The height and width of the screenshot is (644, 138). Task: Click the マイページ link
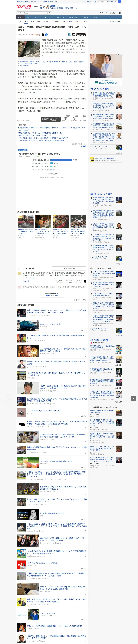[x=103, y=13]
